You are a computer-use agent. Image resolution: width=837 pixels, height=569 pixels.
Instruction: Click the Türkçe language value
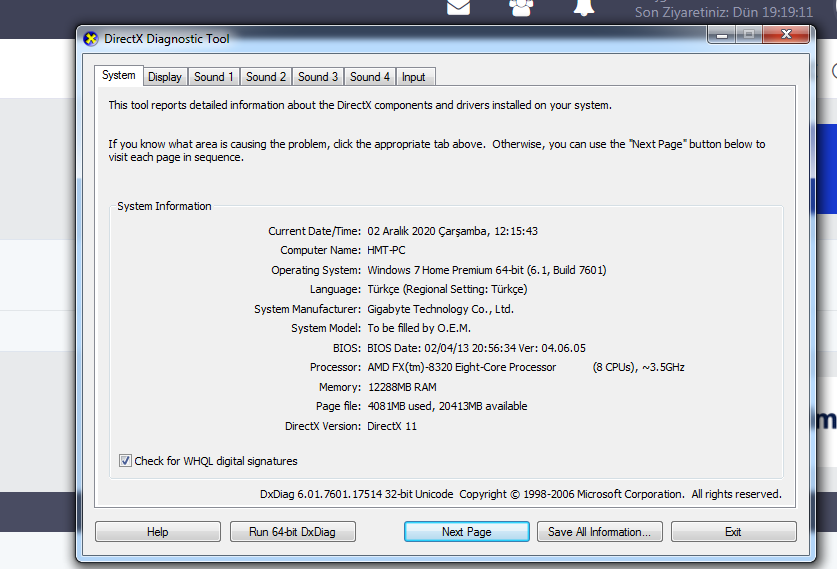(447, 289)
